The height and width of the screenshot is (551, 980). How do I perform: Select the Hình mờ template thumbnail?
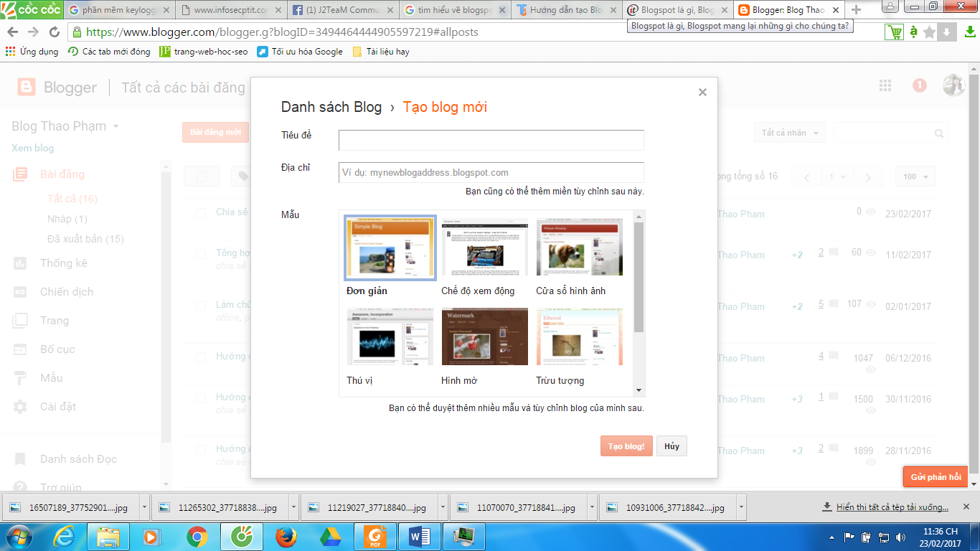[x=484, y=336]
